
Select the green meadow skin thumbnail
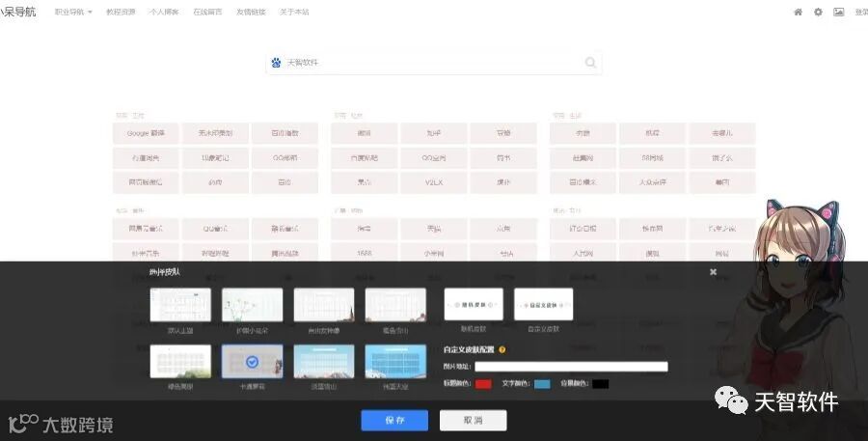[x=180, y=361]
